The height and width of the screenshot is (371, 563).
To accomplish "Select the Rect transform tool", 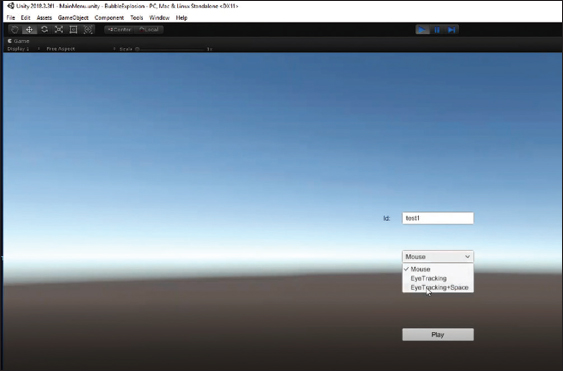I will 73,30.
